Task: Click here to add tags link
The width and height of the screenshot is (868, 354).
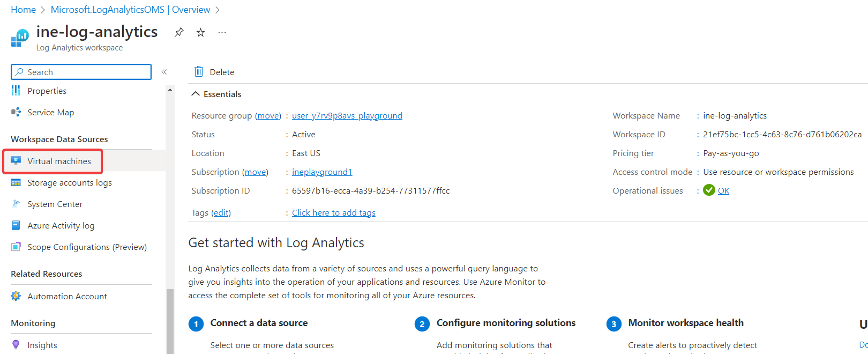Action: coord(333,212)
